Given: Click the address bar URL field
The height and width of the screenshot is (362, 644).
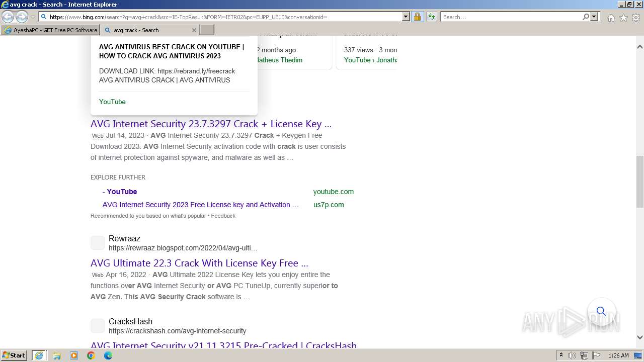Looking at the screenshot, I should point(220,17).
